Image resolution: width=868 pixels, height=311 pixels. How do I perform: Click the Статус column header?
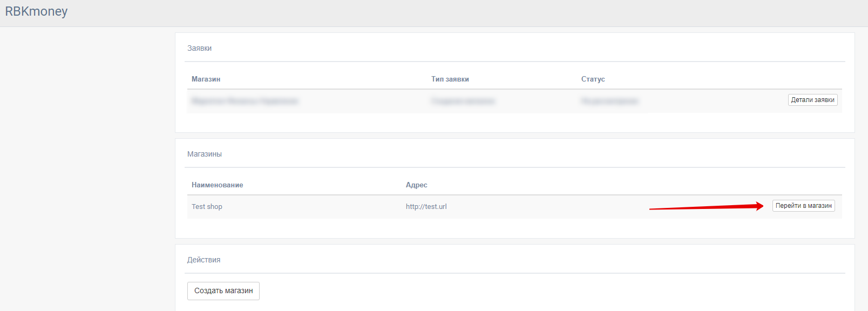[593, 79]
